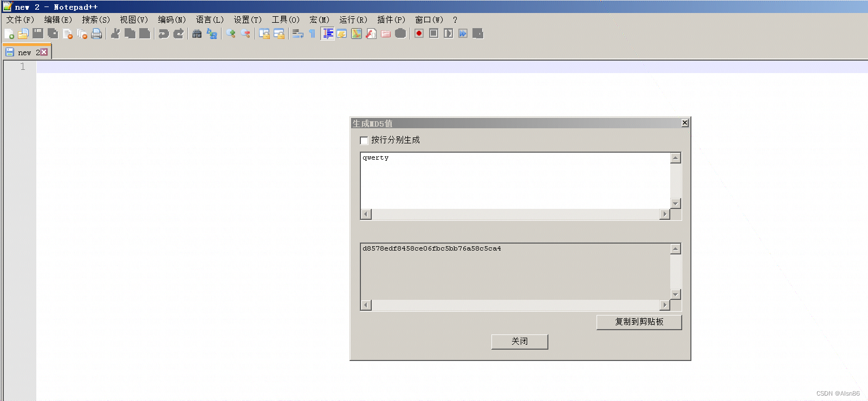The width and height of the screenshot is (868, 401).
Task: Click the Synchronize horizontal scrolling icon
Action: pos(279,34)
